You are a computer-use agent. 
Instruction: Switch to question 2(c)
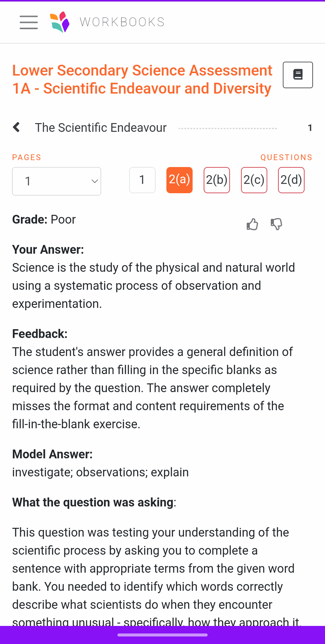click(x=254, y=180)
